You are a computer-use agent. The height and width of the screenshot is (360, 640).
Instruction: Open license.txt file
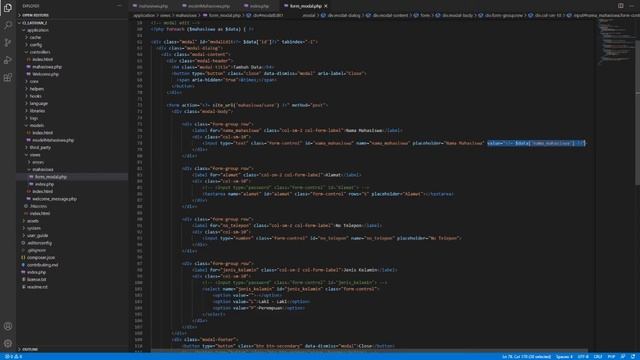click(x=36, y=280)
